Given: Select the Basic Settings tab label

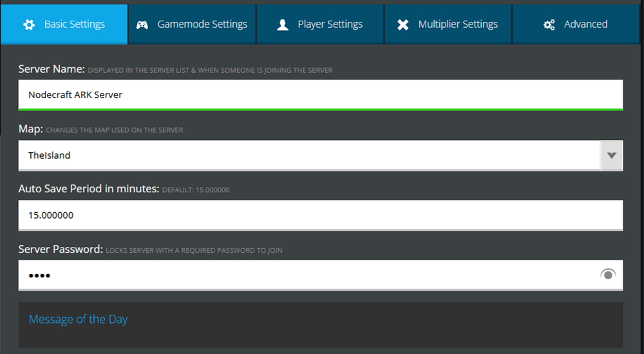Looking at the screenshot, I should coord(75,25).
